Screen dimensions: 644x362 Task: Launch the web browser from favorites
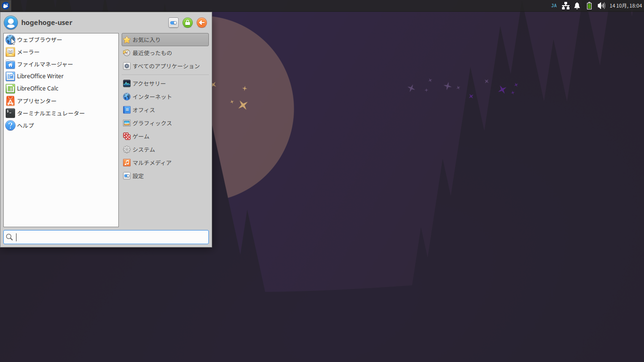tap(40, 40)
